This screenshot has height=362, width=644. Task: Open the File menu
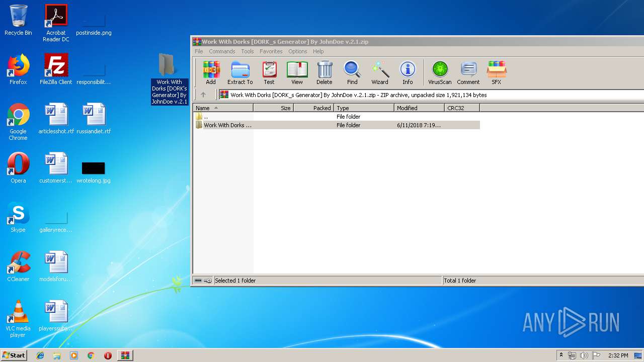coord(199,51)
